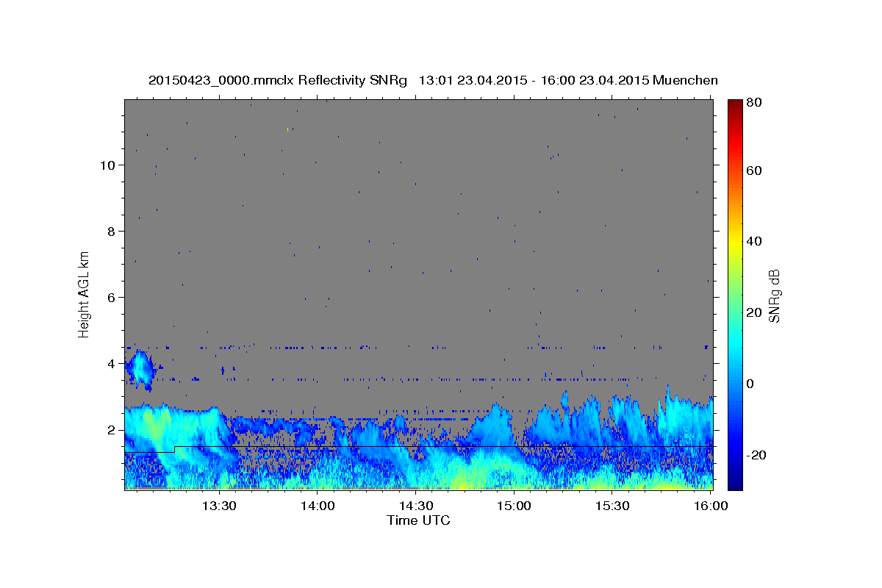Click the 13:30 time tick label
Viewport: 882px width, 588px height.
point(220,506)
